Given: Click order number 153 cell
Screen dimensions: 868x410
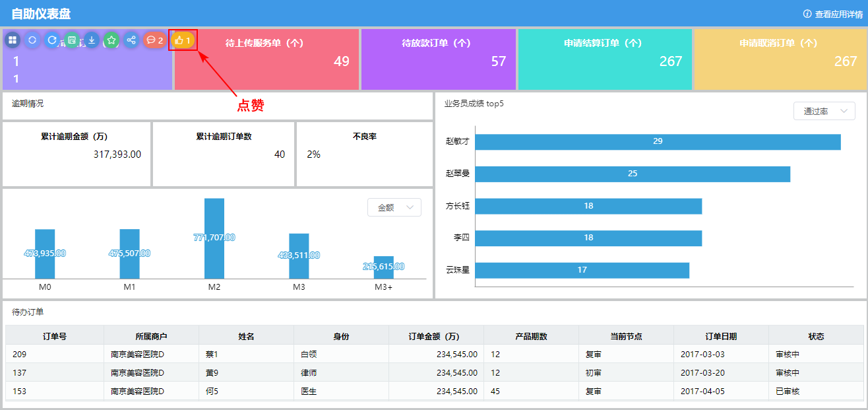Looking at the screenshot, I should 55,391.
